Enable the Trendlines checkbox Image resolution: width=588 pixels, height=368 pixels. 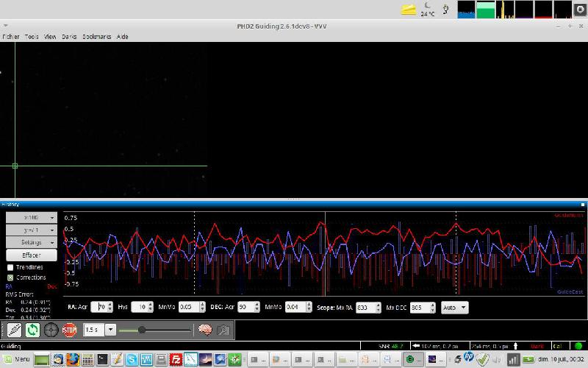tap(10, 267)
